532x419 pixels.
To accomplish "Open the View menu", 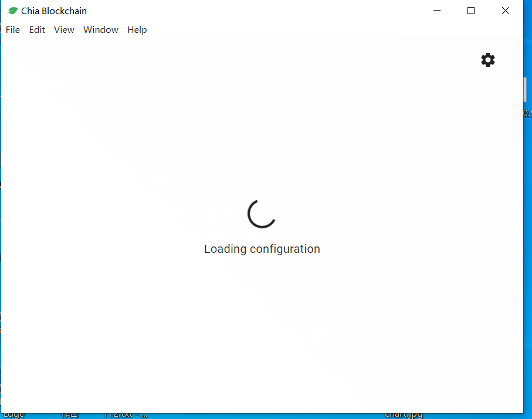I will 64,29.
